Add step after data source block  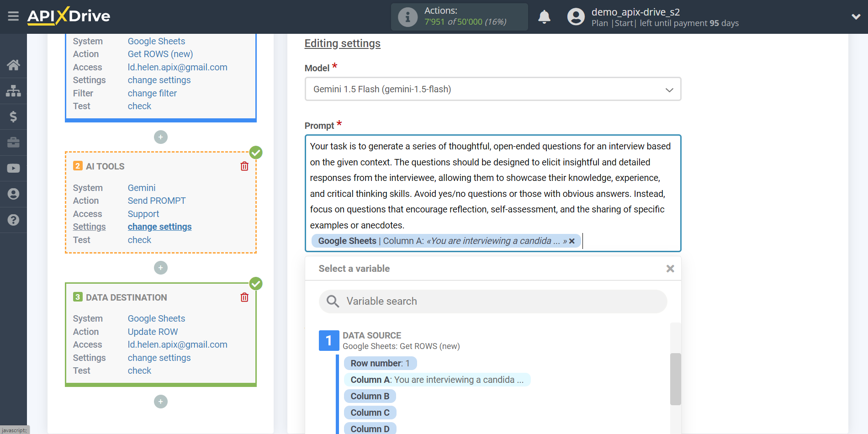[161, 137]
